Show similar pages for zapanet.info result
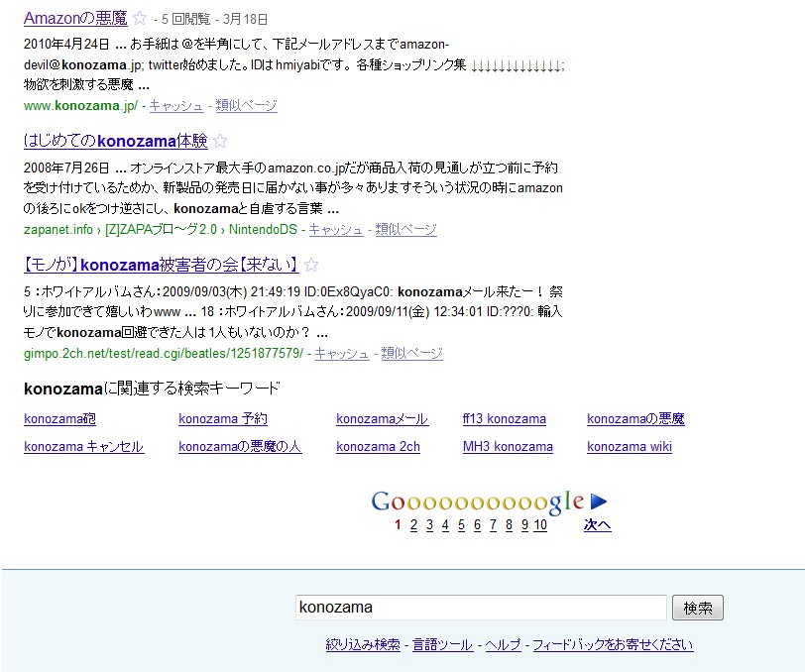The image size is (805, 672). coord(404,229)
